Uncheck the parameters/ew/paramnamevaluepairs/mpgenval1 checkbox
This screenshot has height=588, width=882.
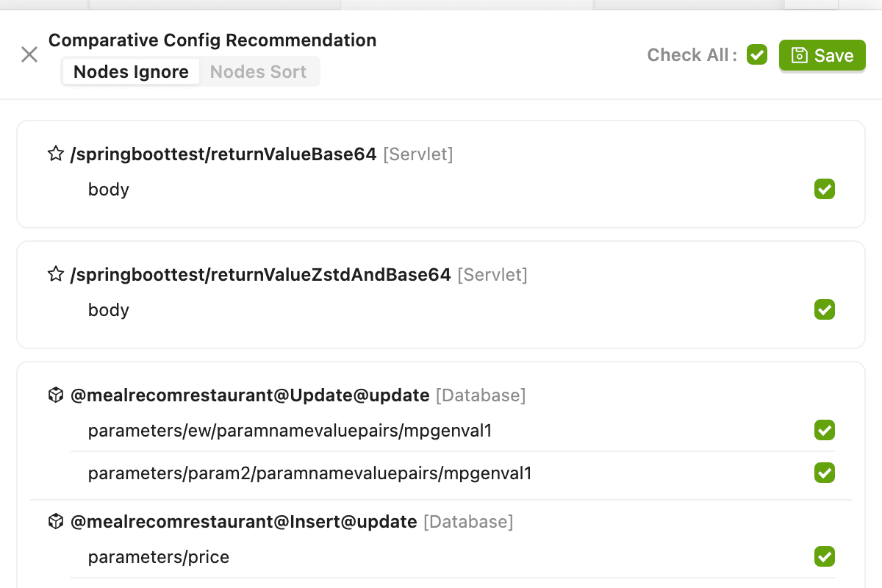coord(825,430)
